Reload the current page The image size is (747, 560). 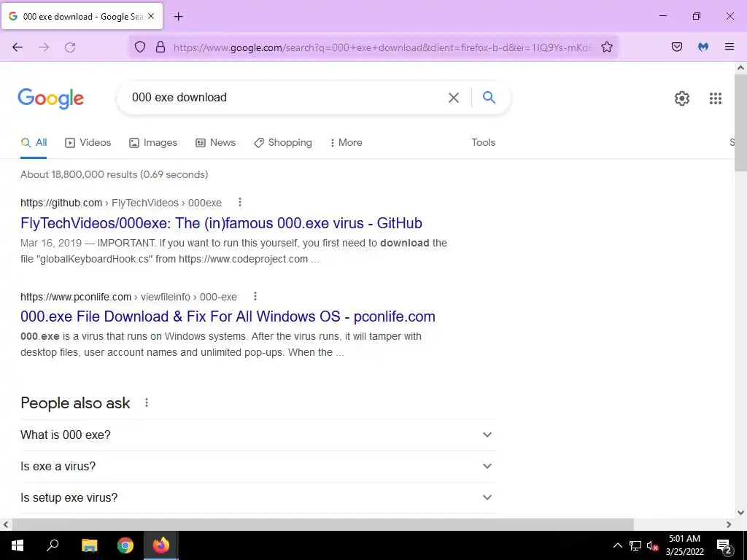click(x=70, y=47)
